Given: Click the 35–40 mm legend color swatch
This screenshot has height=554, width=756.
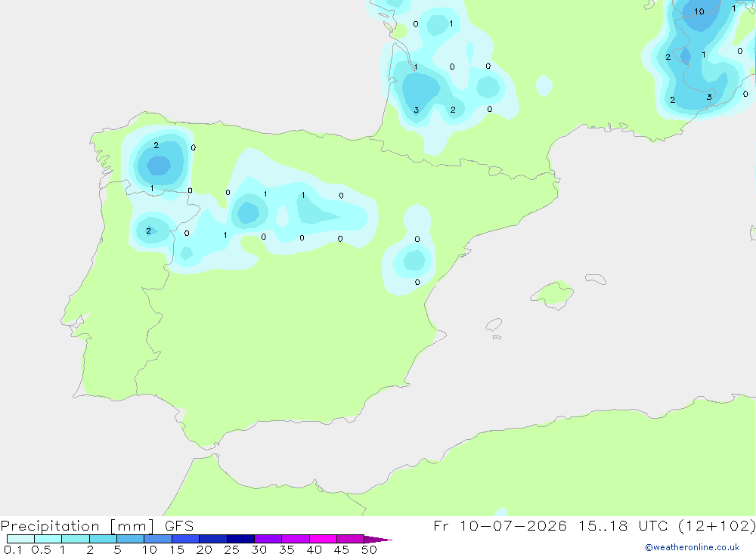Looking at the screenshot, I should click(296, 539).
